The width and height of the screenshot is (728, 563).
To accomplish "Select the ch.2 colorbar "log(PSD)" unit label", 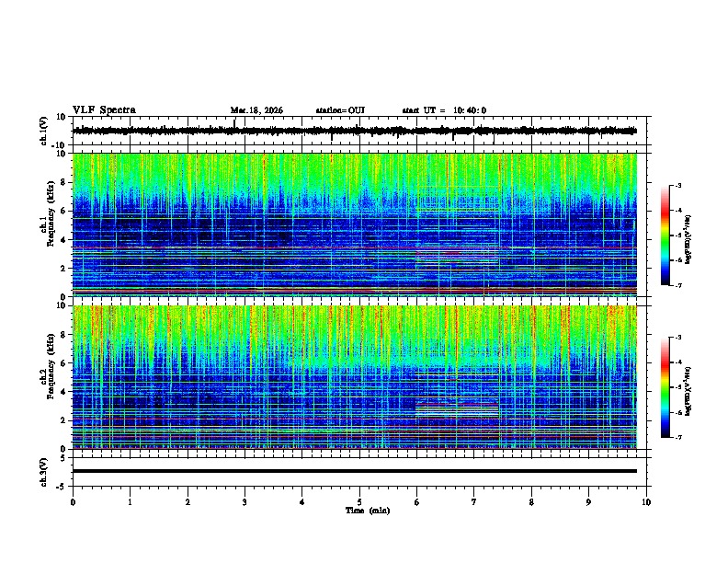I will click(x=688, y=391).
